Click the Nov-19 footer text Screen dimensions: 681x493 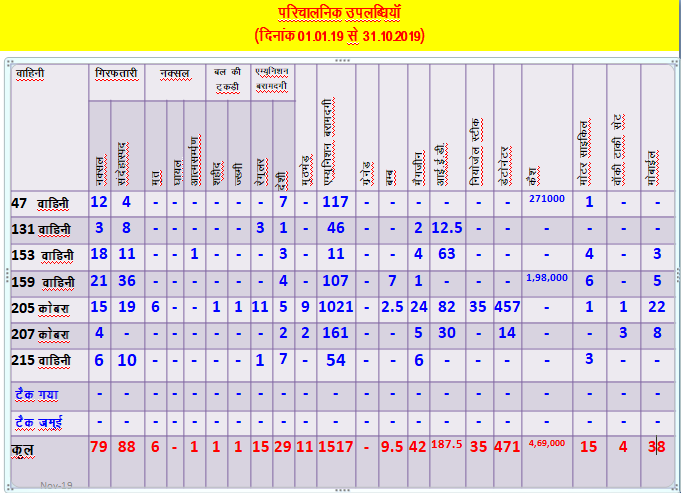tap(56, 485)
